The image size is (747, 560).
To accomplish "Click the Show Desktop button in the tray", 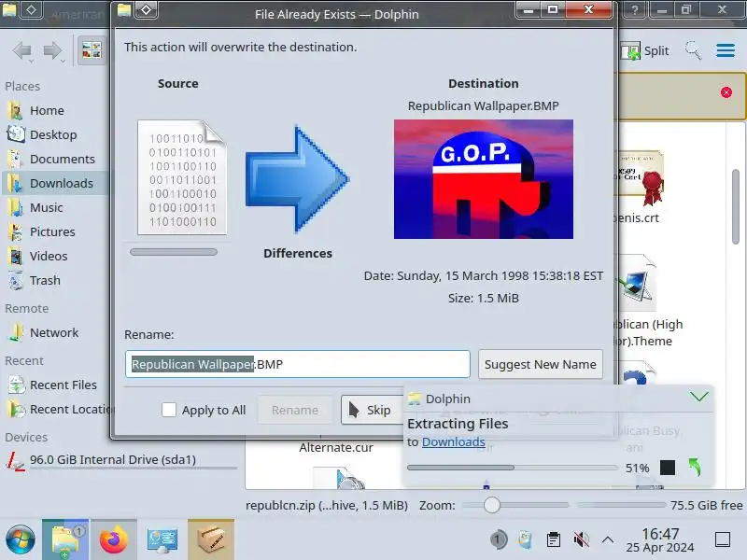I will tap(723, 539).
